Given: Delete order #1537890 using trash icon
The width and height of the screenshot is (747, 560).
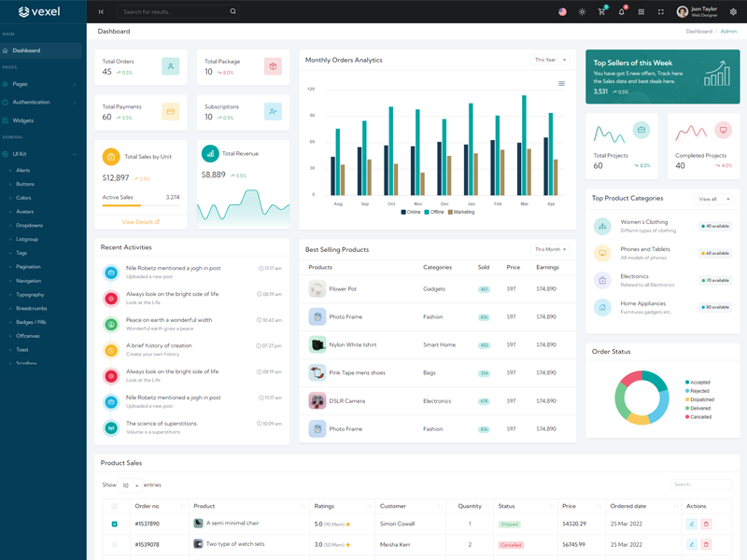Looking at the screenshot, I should tap(706, 525).
